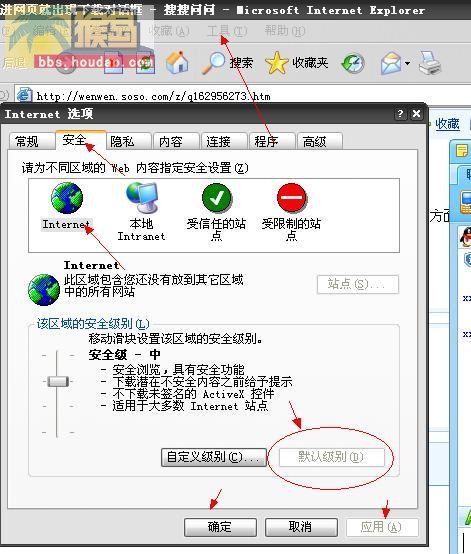Click the 收藏夹 label in IE toolbar
The image size is (471, 554).
click(x=310, y=63)
